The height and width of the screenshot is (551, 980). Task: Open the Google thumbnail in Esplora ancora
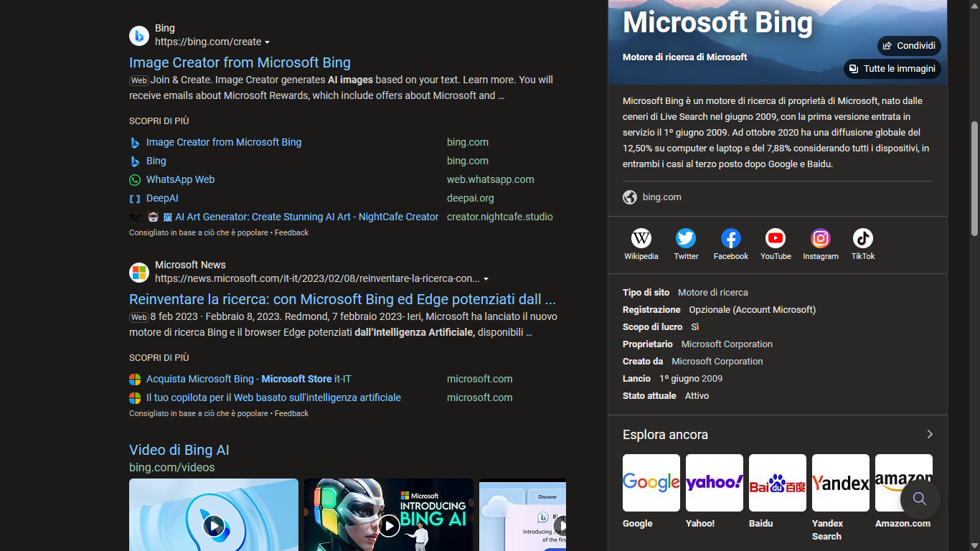[651, 483]
